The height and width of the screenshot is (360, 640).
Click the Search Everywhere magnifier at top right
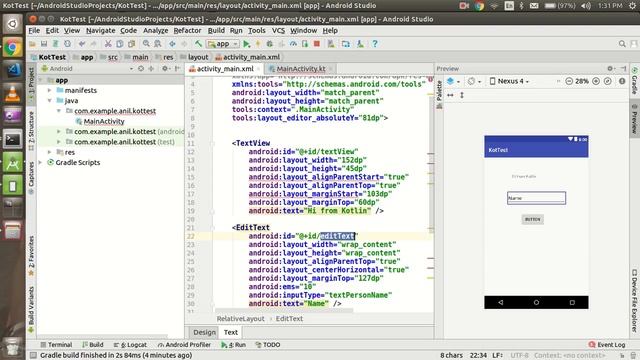[622, 44]
